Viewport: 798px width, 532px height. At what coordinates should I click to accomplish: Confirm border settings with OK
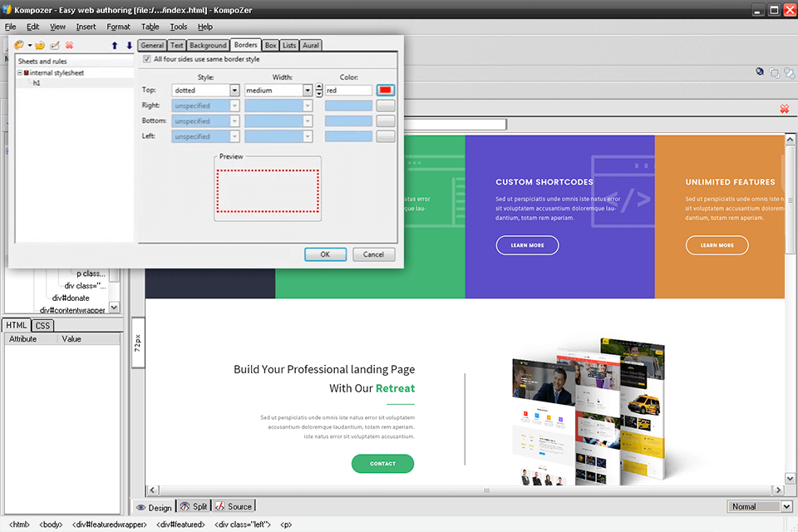[x=326, y=254]
